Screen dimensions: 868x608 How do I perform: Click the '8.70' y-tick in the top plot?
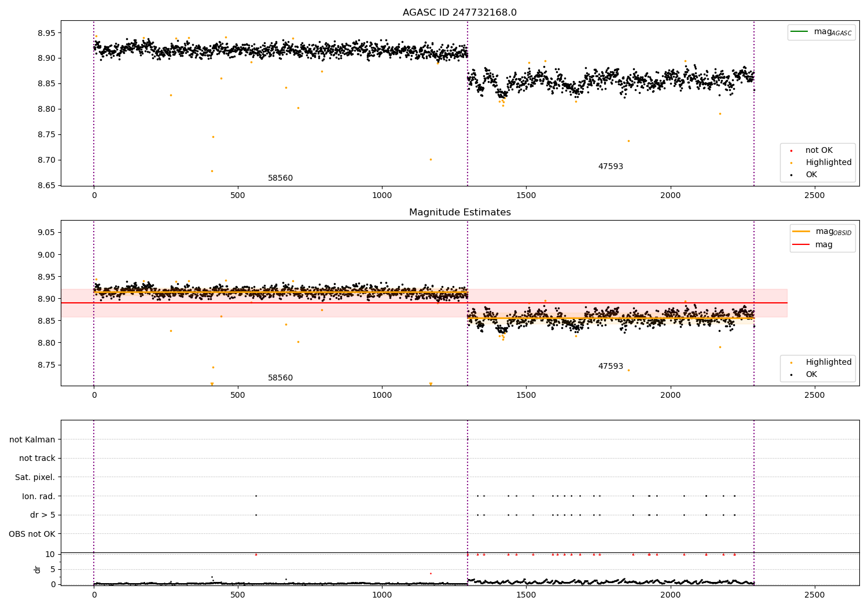coord(47,160)
